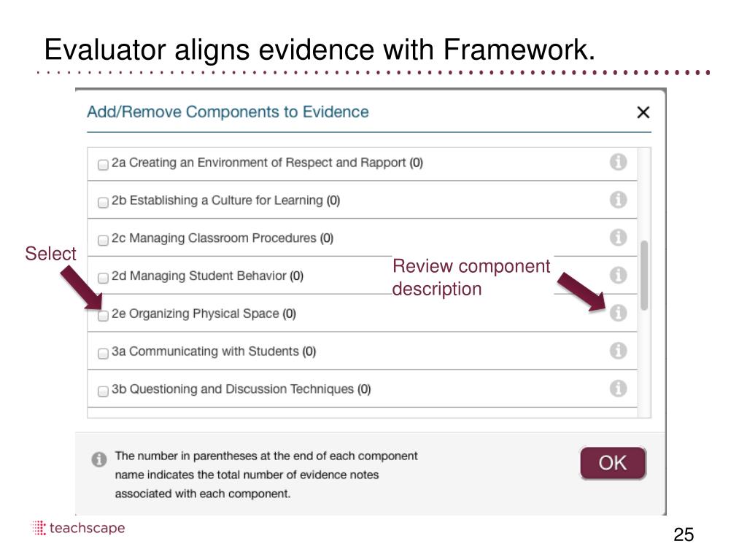Image resolution: width=747 pixels, height=560 pixels.
Task: Check 2e Organizing Physical Space
Action: 103,316
